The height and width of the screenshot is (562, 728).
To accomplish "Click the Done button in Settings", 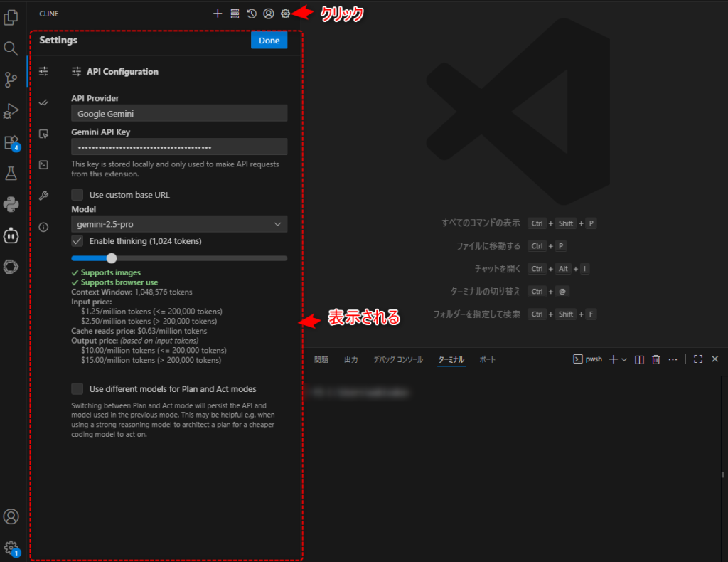I will coord(269,41).
